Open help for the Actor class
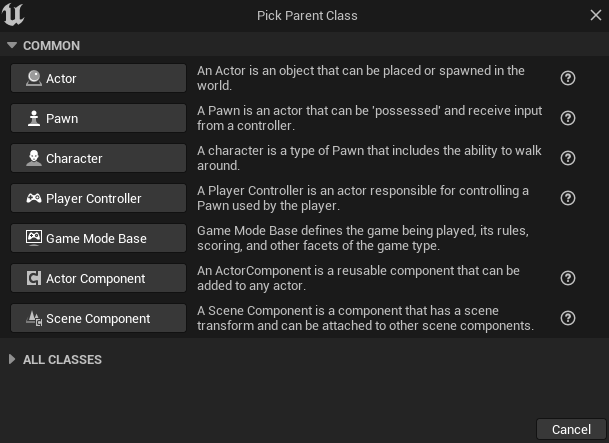 click(x=568, y=78)
